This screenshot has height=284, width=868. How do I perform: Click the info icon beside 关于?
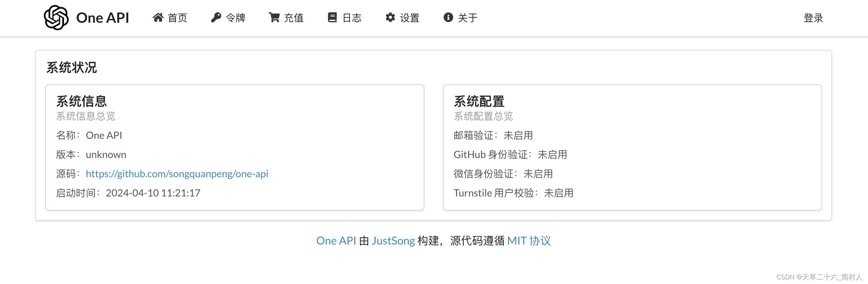pos(448,17)
